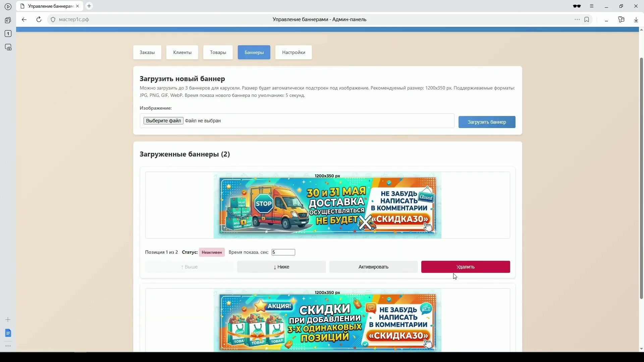
Task: Click the glasses reader icon in title bar
Action: pos(577,6)
